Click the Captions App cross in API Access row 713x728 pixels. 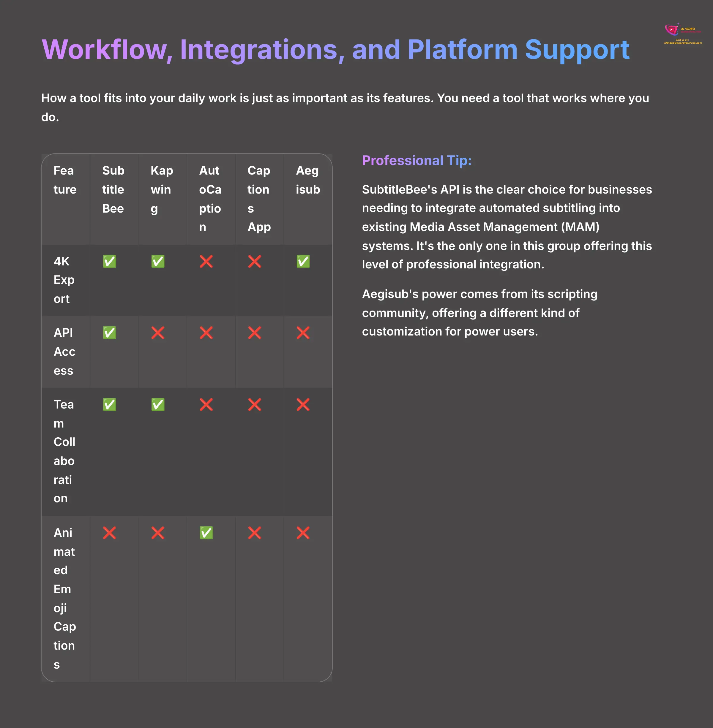(255, 333)
